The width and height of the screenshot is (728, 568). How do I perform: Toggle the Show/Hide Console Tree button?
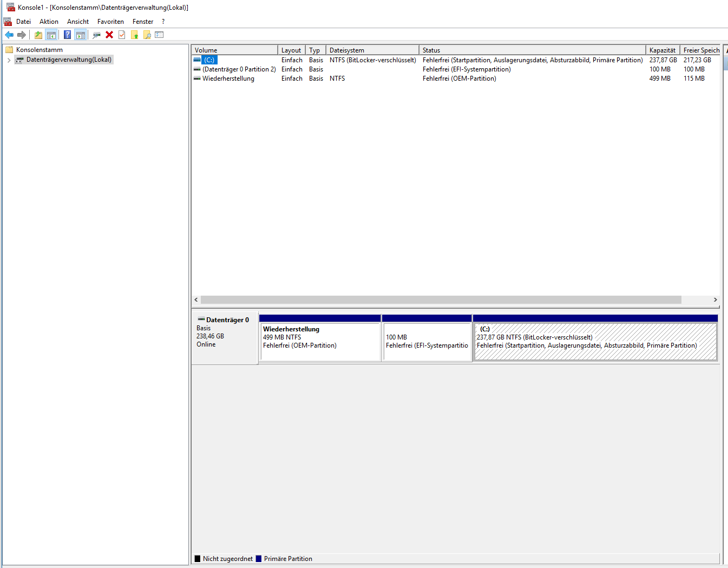[x=51, y=35]
